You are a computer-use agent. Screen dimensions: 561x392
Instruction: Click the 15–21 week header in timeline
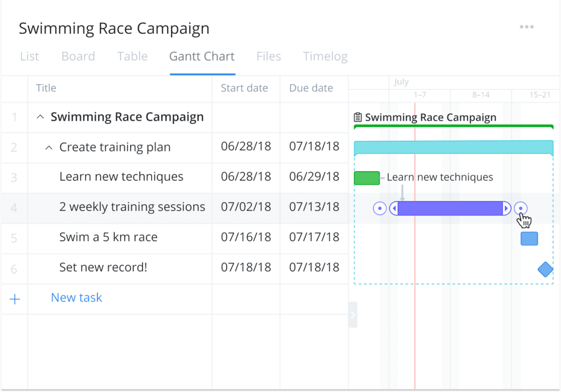[540, 95]
